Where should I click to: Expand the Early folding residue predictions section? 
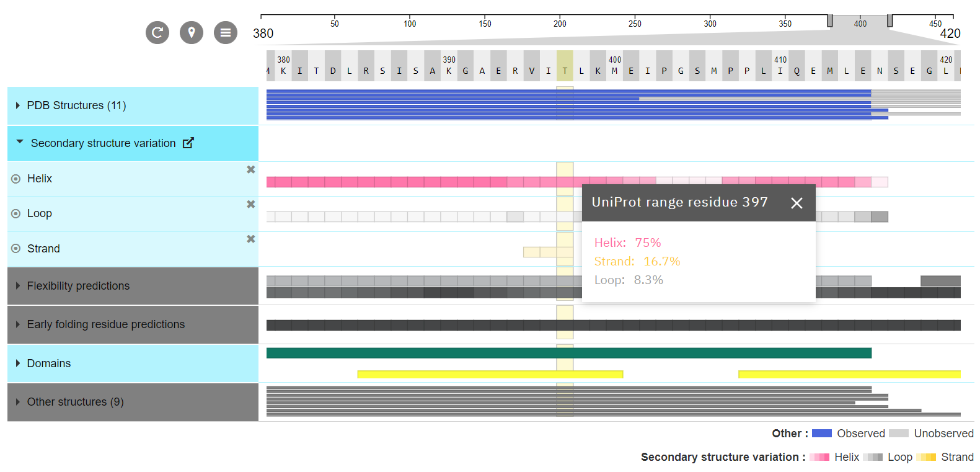coord(18,324)
